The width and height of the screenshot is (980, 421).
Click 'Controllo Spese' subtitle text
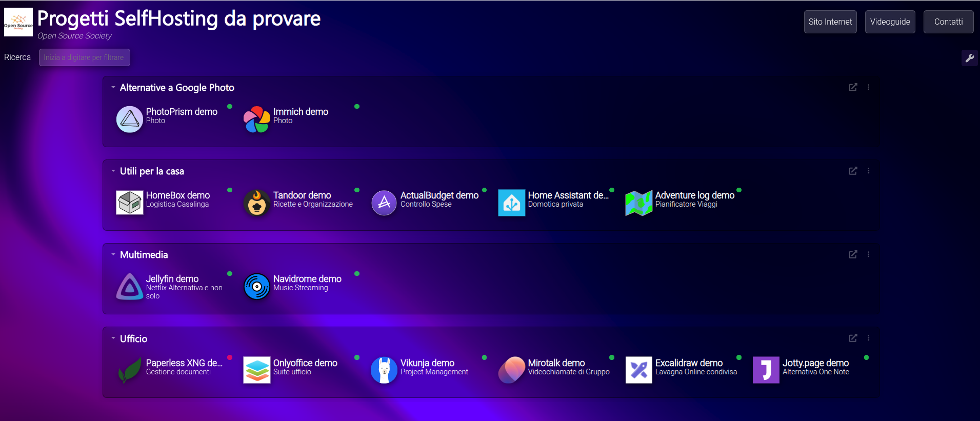coord(426,204)
